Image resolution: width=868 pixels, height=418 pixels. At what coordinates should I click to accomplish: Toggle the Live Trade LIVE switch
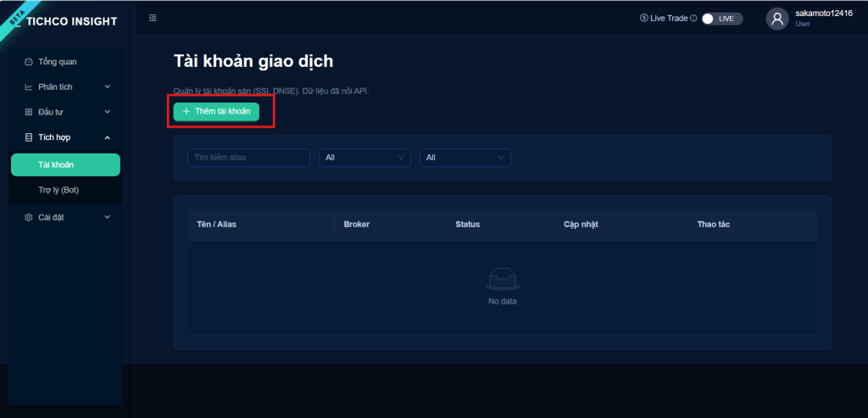pos(721,19)
